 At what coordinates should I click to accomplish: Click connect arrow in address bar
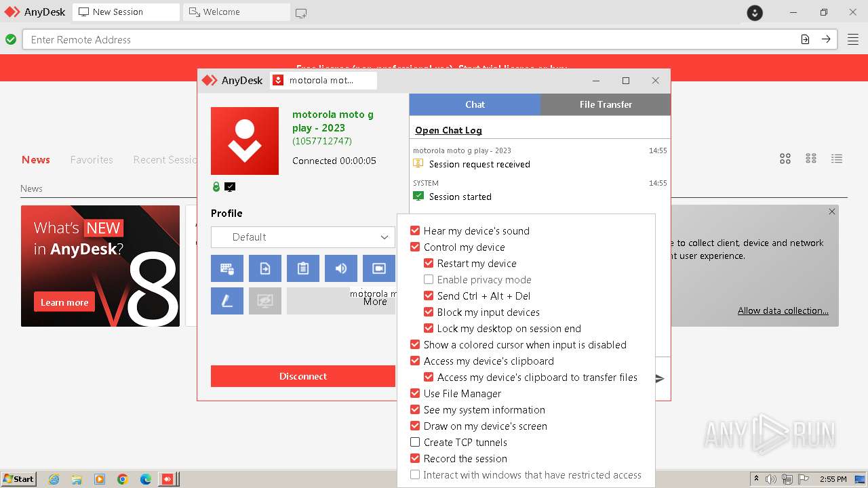click(826, 39)
